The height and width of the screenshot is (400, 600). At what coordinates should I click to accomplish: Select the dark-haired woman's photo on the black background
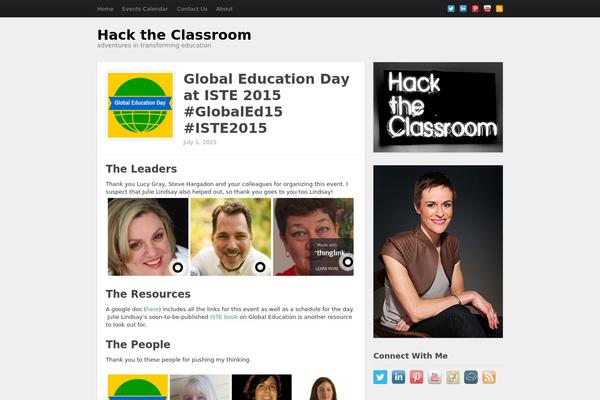coord(262,387)
